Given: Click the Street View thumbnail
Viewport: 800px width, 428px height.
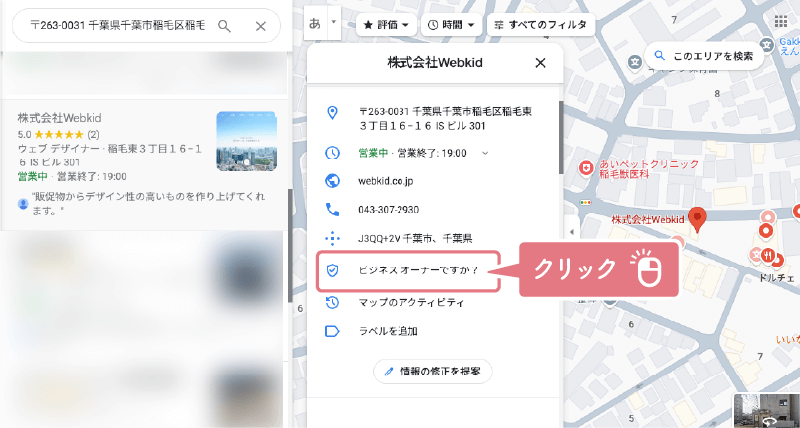Looking at the screenshot, I should (767, 410).
